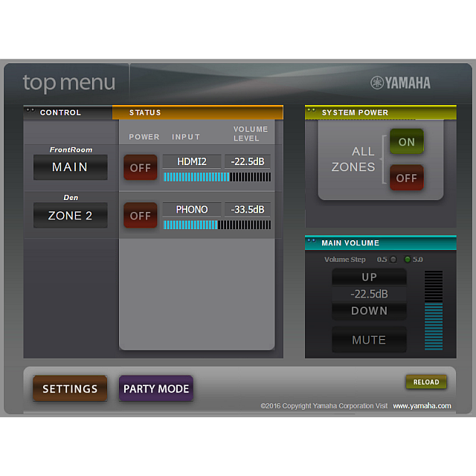Toggle MAIN zone power OFF button

pos(141,167)
